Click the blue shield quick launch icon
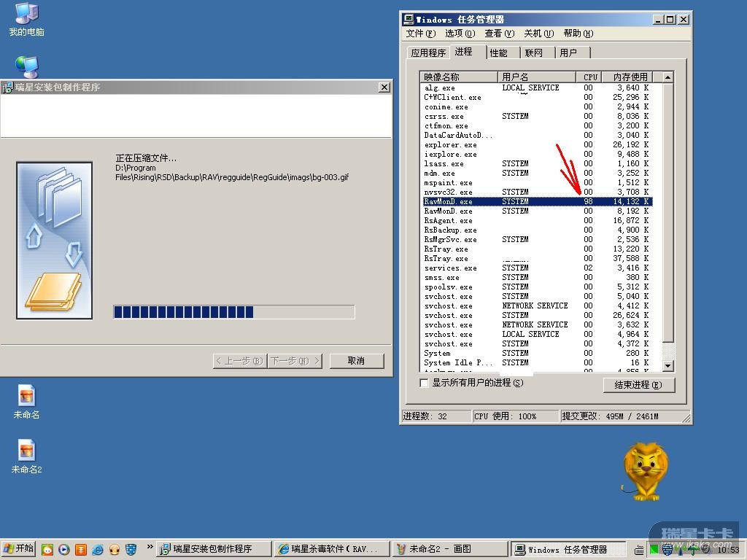747x560 pixels. tap(131, 549)
